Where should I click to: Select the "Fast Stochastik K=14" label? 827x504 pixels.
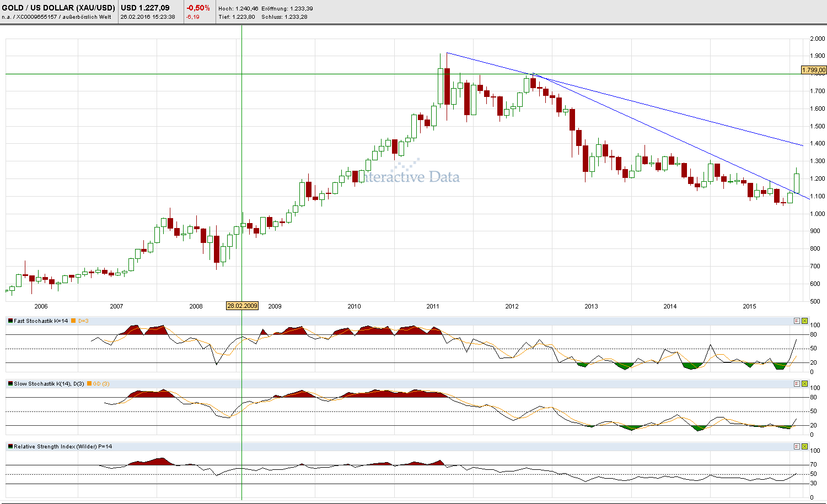41,321
